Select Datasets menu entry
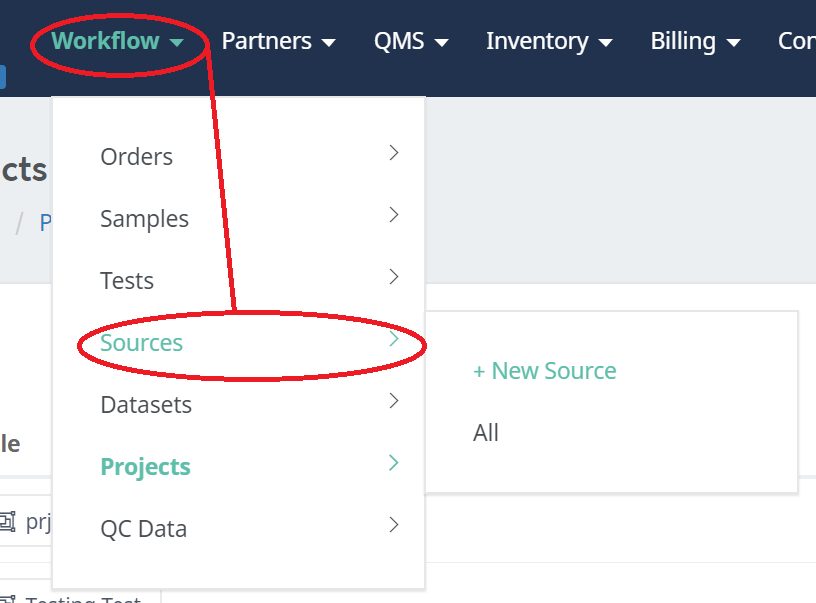The width and height of the screenshot is (816, 603). pyautogui.click(x=146, y=405)
